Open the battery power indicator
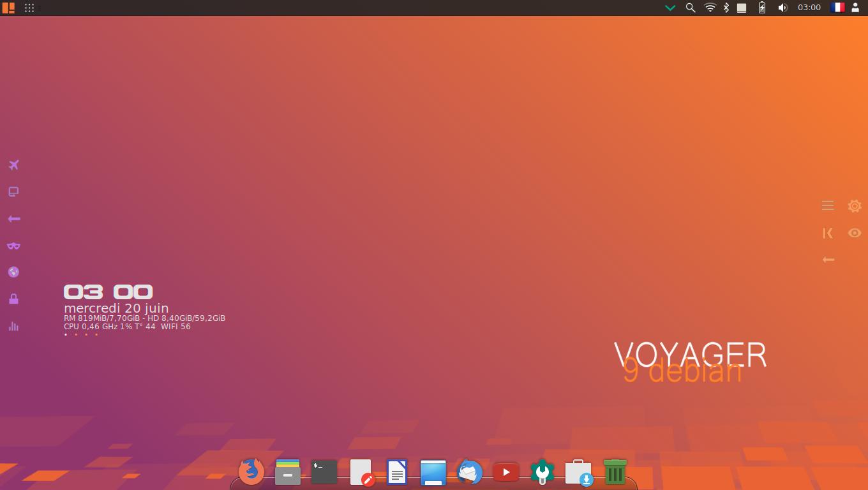Image resolution: width=868 pixels, height=490 pixels. 761,8
